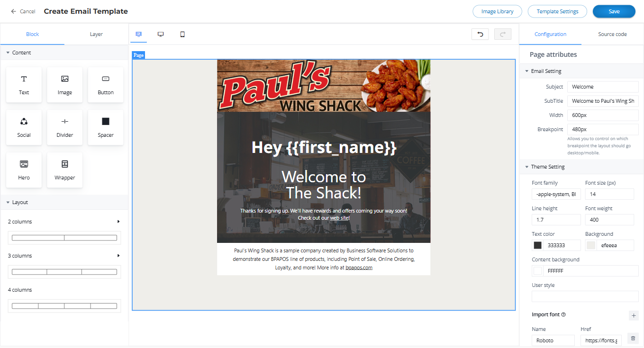Collapse the Content section

click(8, 53)
